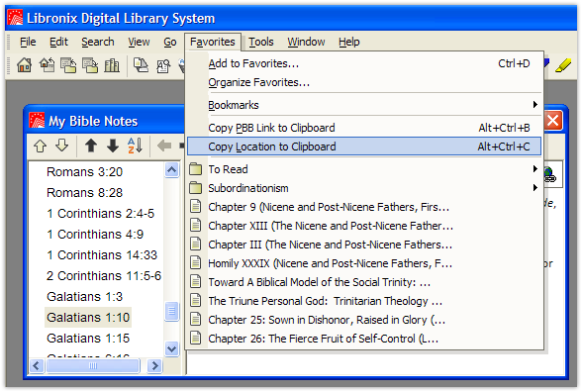The width and height of the screenshot is (582, 392).
Task: Sort notes with the A-Z icon
Action: pyautogui.click(x=135, y=146)
